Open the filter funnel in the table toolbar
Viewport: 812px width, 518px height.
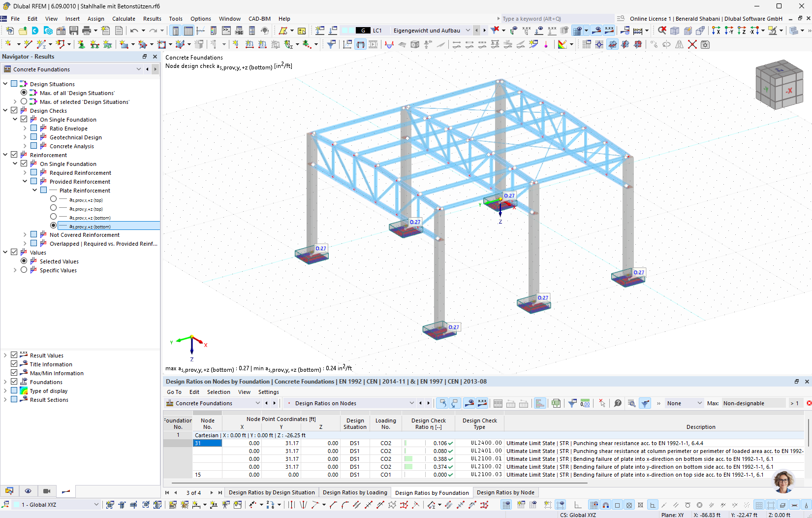572,403
